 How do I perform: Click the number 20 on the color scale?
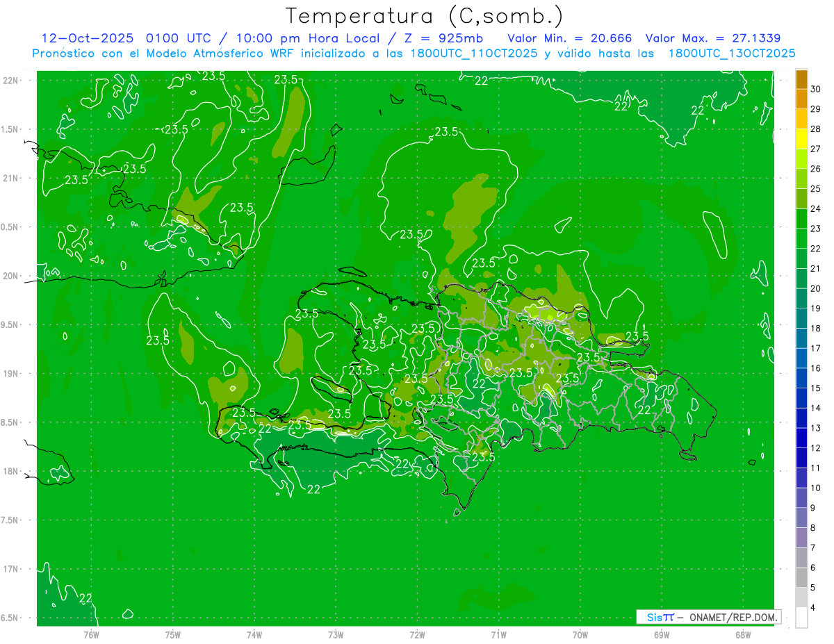pos(817,288)
